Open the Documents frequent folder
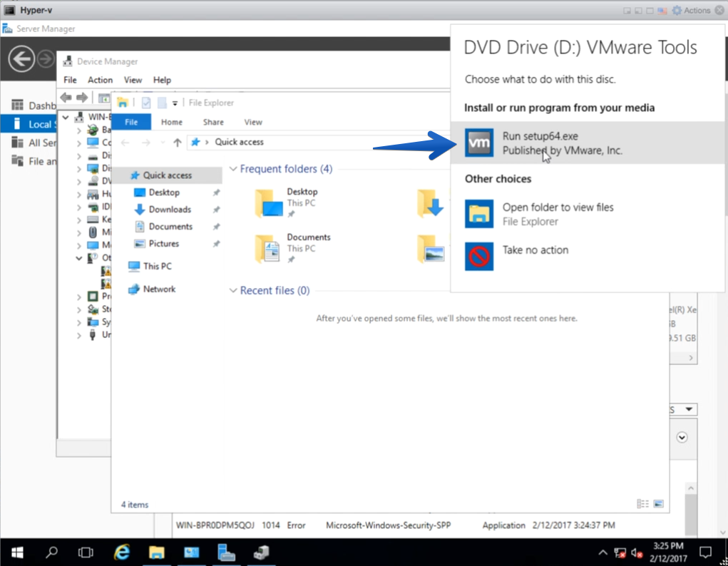Image resolution: width=728 pixels, height=566 pixels. [x=294, y=248]
